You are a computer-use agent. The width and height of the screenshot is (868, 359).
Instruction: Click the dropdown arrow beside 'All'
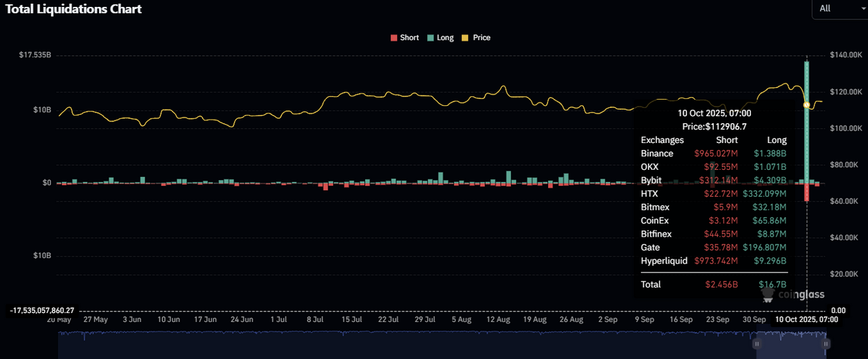click(x=862, y=8)
